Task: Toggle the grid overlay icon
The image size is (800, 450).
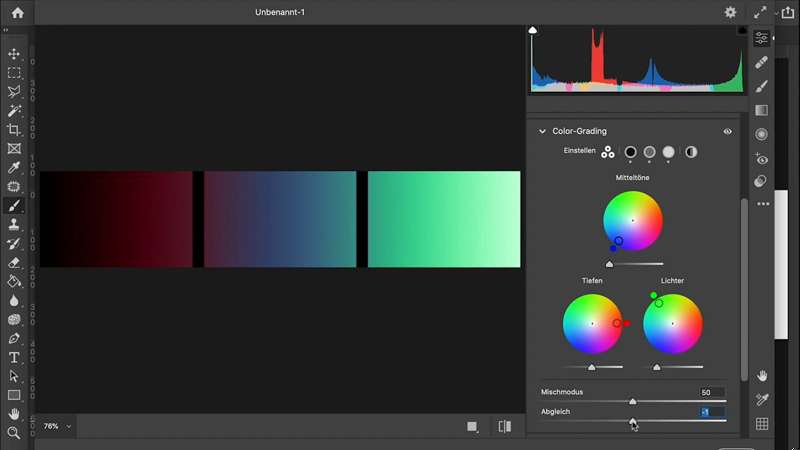Action: 762,424
